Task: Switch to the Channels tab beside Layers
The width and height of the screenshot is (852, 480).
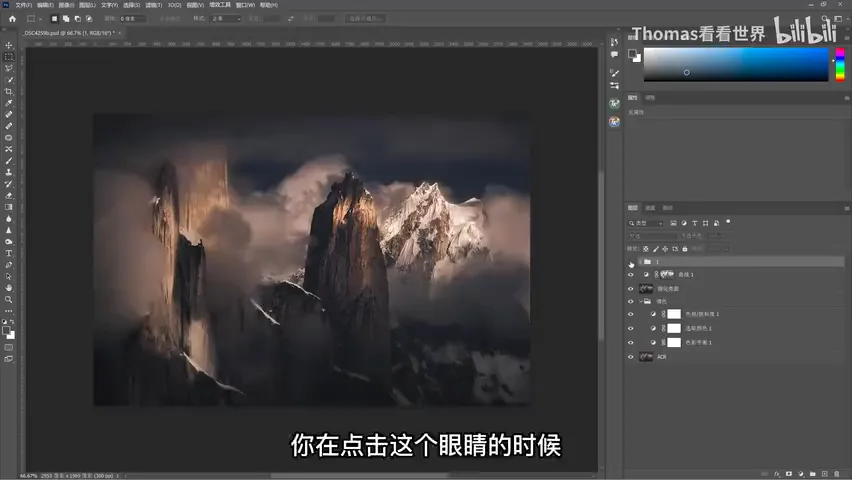Action: [650, 208]
